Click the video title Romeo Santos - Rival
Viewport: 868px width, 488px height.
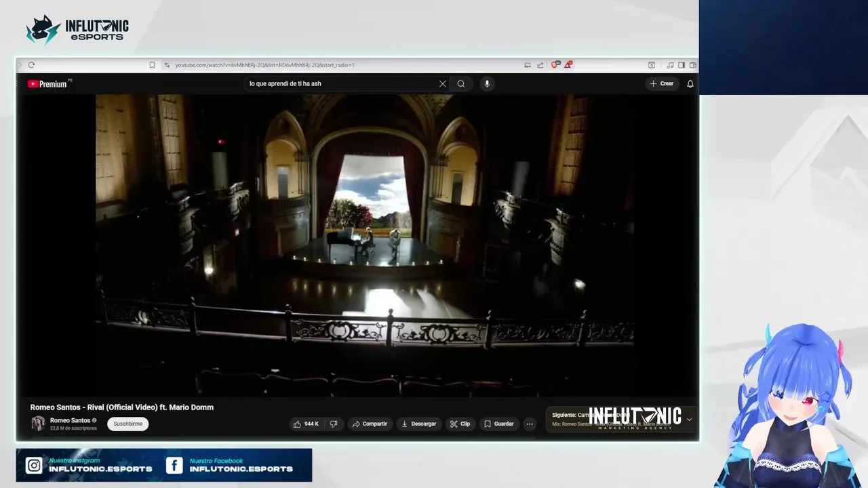pos(122,407)
